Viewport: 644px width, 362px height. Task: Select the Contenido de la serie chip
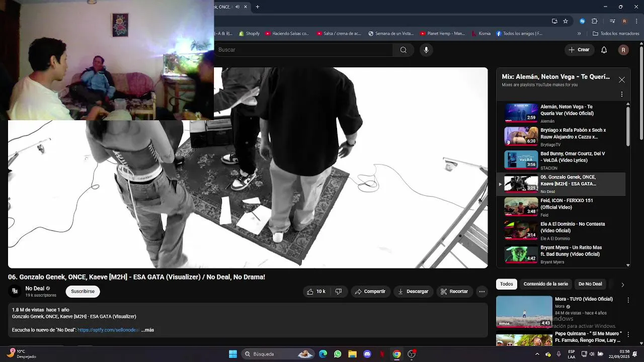(x=545, y=284)
